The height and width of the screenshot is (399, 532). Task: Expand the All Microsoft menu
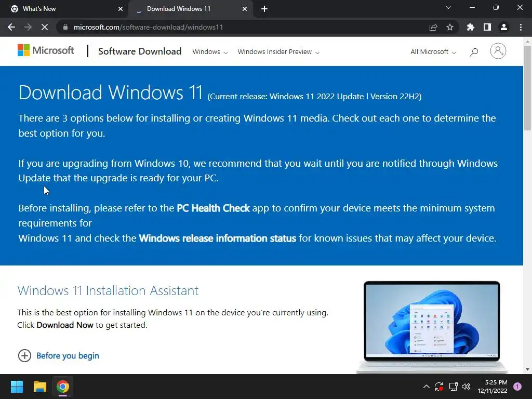click(x=433, y=51)
